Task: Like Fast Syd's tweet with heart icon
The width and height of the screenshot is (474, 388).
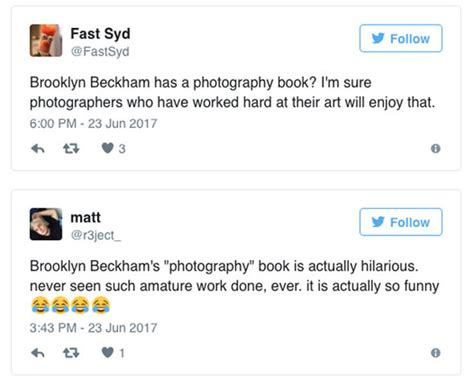Action: (107, 148)
